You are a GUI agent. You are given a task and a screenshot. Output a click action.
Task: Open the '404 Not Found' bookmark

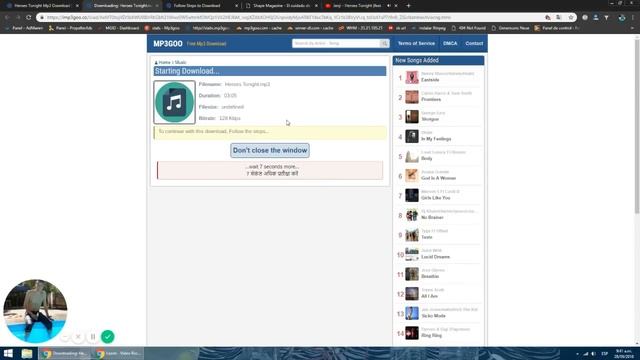469,28
